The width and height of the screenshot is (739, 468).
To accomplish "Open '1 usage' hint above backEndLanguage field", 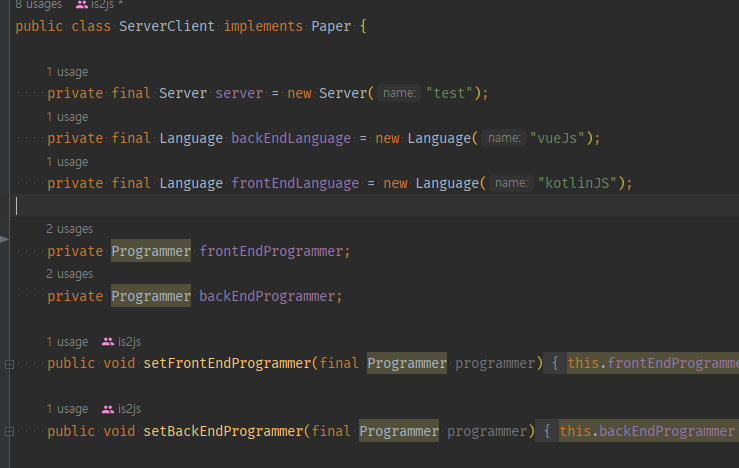I will point(67,117).
